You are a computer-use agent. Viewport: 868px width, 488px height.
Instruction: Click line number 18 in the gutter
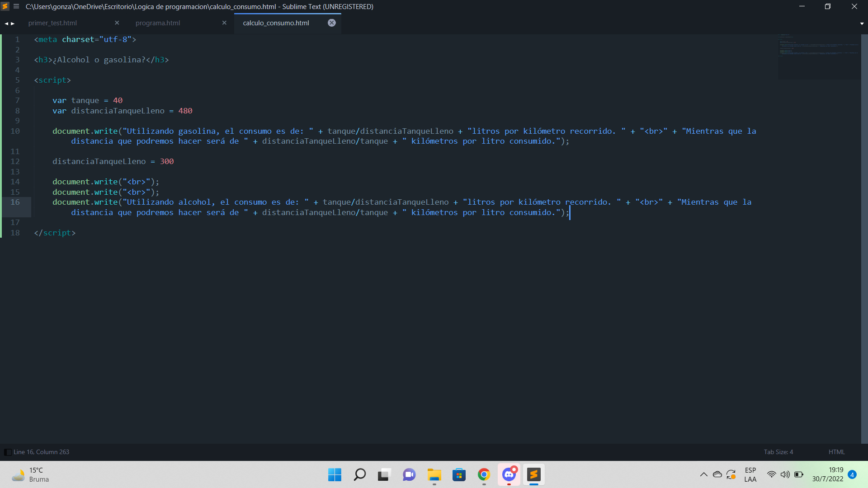(15, 233)
